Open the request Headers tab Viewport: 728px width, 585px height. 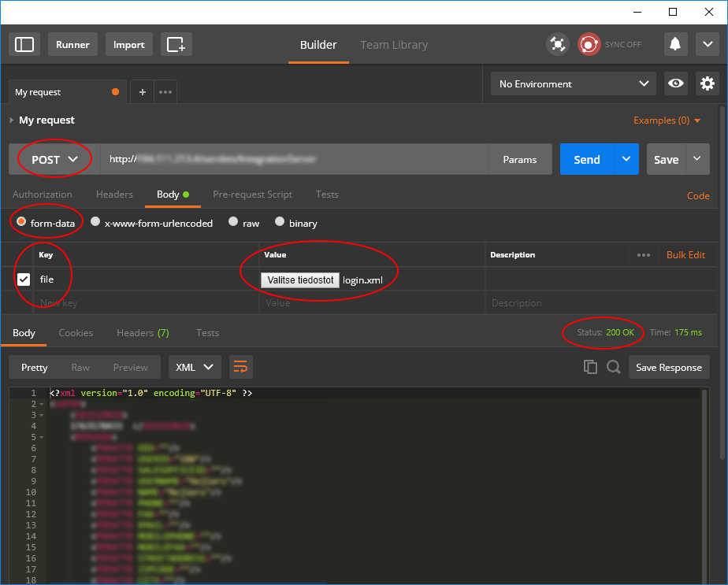pos(114,194)
